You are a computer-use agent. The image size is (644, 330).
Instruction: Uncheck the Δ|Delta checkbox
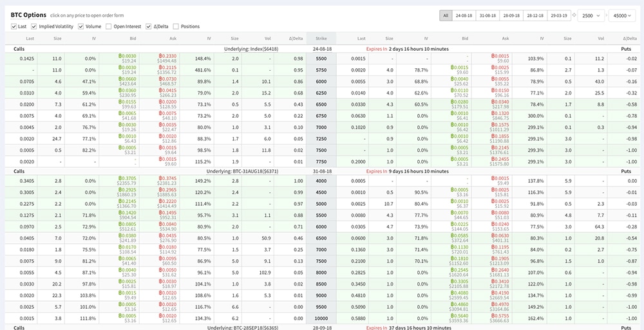point(148,26)
